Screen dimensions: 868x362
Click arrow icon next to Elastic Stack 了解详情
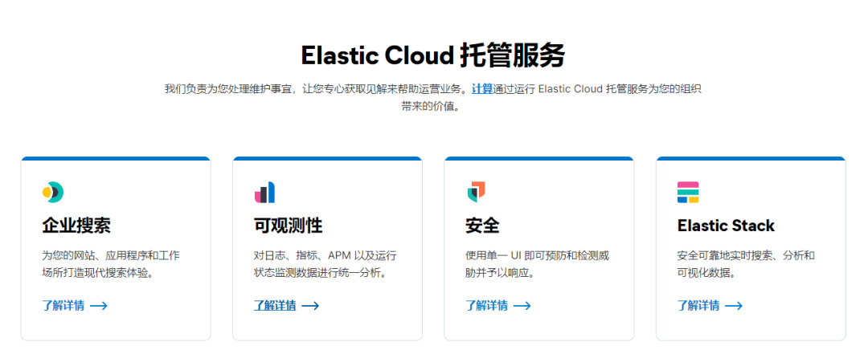pos(734,306)
